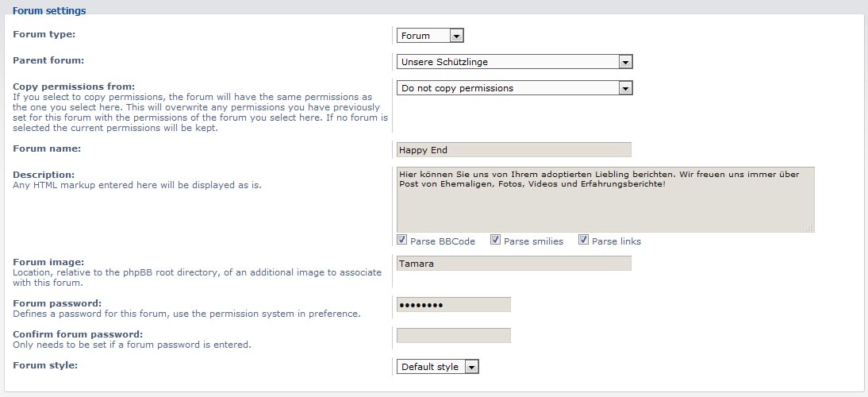Viewport: 868px width, 397px height.
Task: Click the Forum type label
Action: [x=44, y=34]
